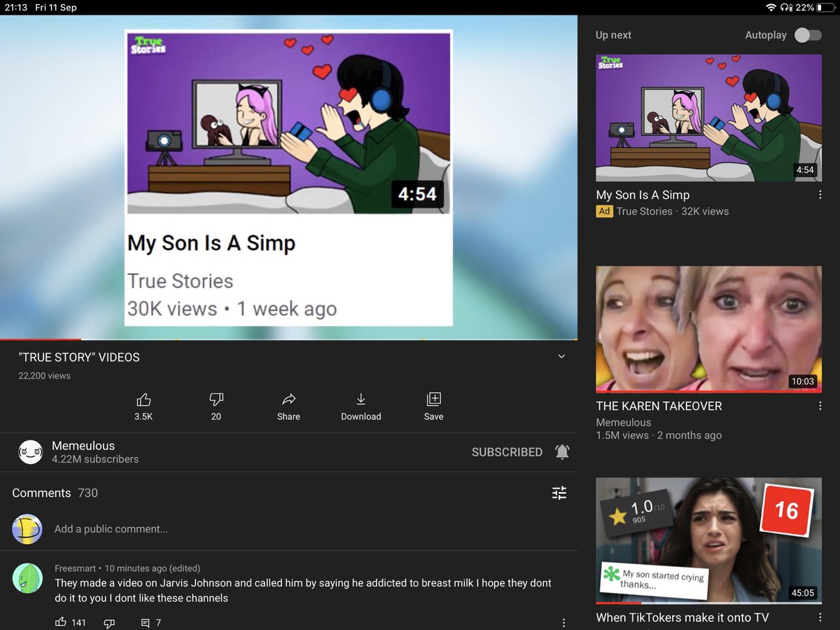Tap the main video player area
This screenshot has height=630, width=840.
click(x=288, y=177)
